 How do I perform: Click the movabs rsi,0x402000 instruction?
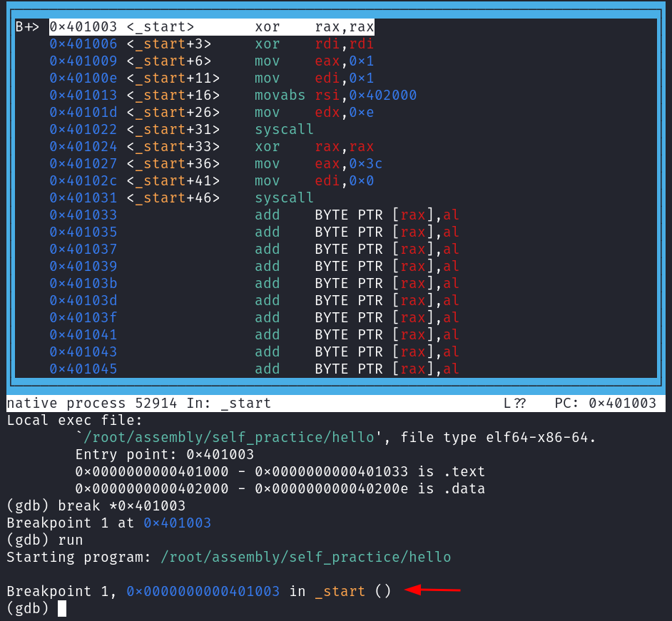(x=335, y=96)
